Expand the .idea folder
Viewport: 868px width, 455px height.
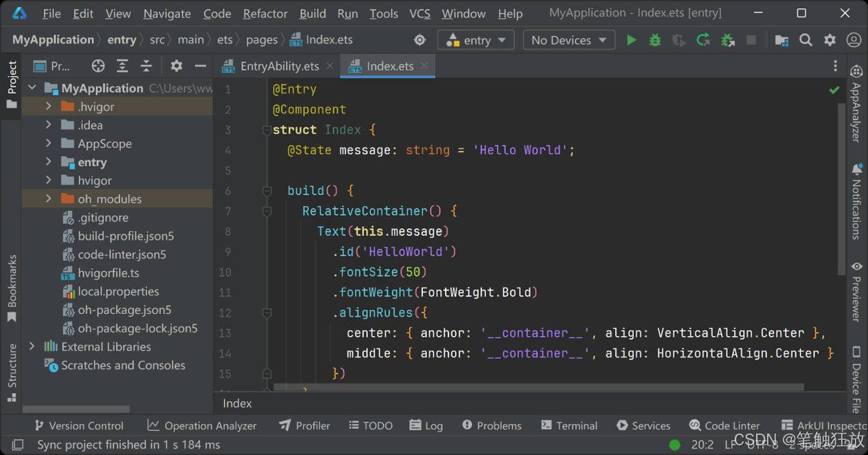tap(48, 125)
